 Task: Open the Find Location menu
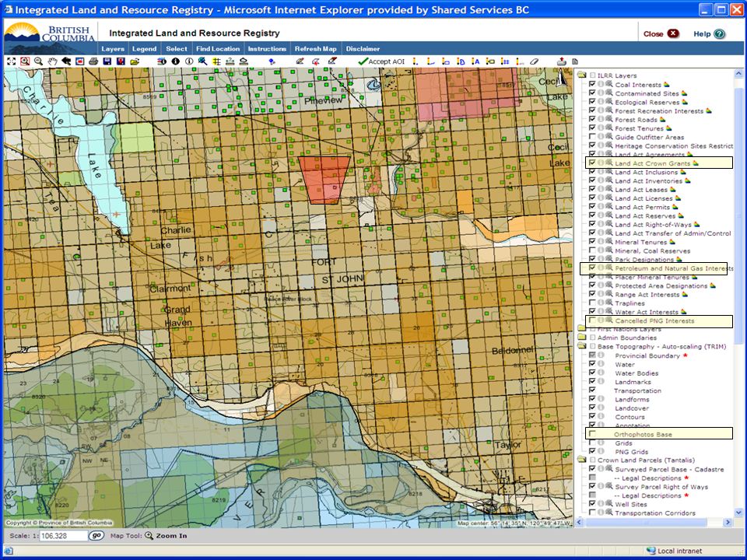218,48
